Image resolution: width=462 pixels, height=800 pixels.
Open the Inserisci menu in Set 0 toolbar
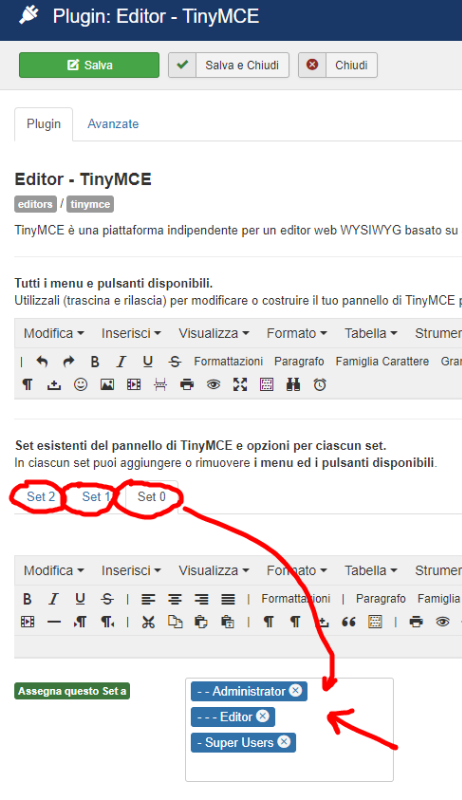[131, 570]
